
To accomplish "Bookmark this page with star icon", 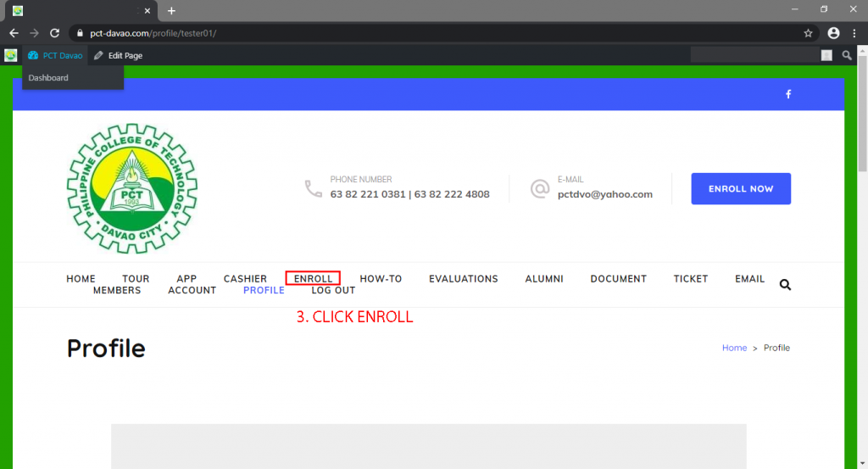I will (x=808, y=33).
